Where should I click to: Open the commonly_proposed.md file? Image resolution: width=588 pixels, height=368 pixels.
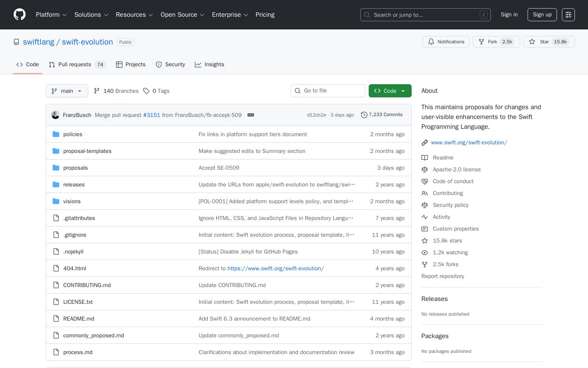[94, 335]
